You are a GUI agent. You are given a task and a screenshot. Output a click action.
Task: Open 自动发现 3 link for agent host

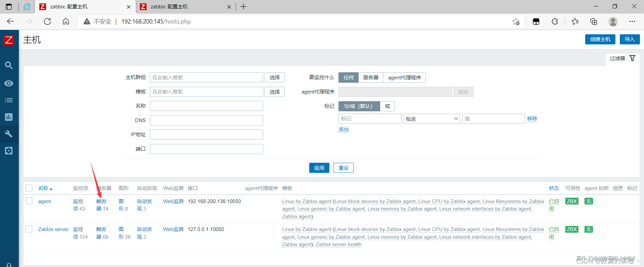point(145,205)
